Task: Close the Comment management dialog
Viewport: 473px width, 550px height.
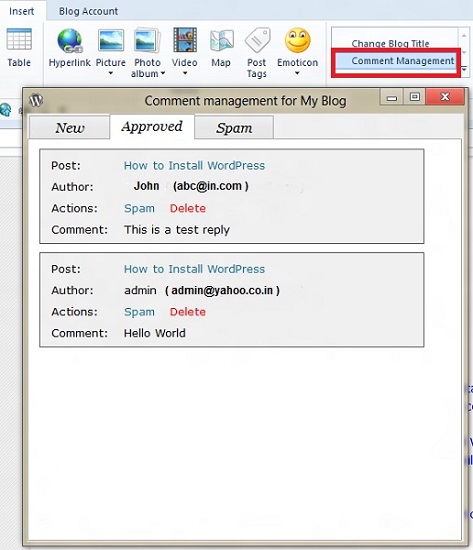Action: 445,97
